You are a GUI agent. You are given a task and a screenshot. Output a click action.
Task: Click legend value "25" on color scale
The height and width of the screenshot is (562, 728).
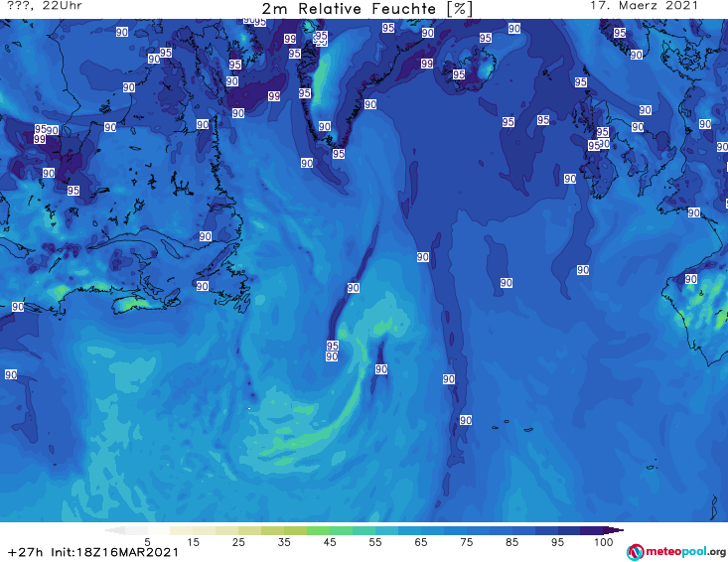[x=238, y=541]
